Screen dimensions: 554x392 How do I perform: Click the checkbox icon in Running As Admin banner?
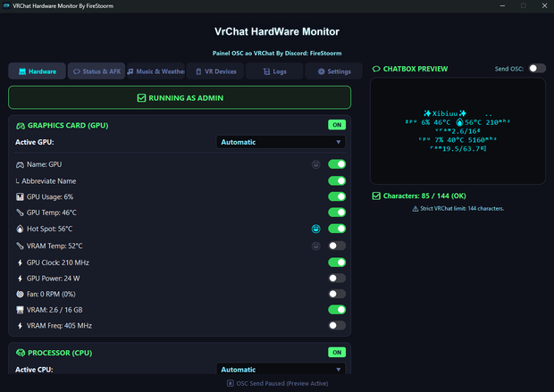pyautogui.click(x=141, y=98)
